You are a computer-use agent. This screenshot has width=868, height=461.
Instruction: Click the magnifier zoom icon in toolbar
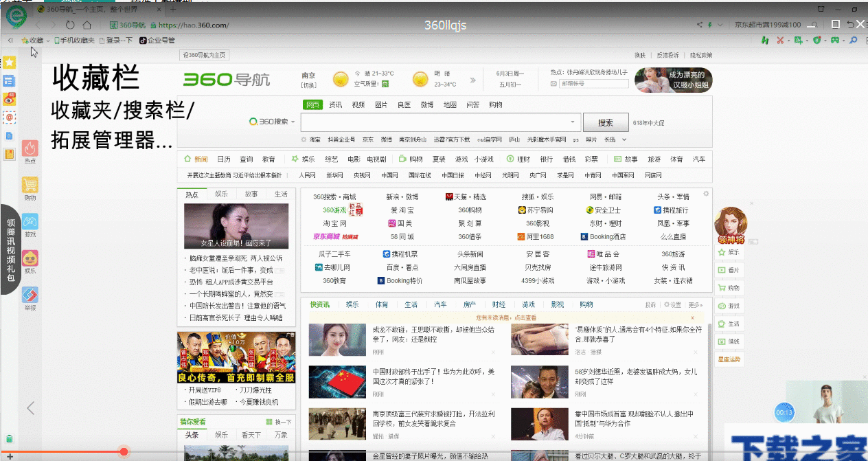[x=853, y=41]
